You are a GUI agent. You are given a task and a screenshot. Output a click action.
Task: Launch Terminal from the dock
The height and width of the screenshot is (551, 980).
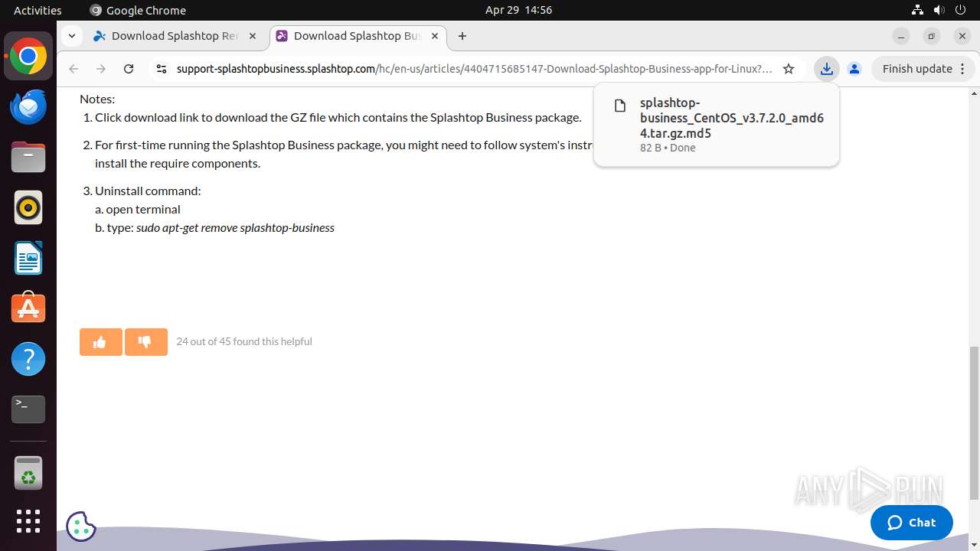(x=28, y=409)
